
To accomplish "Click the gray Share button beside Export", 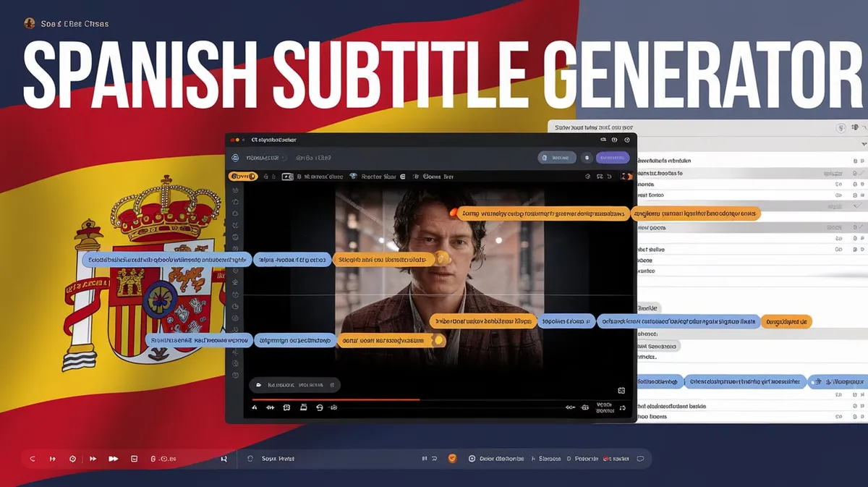I will [556, 158].
